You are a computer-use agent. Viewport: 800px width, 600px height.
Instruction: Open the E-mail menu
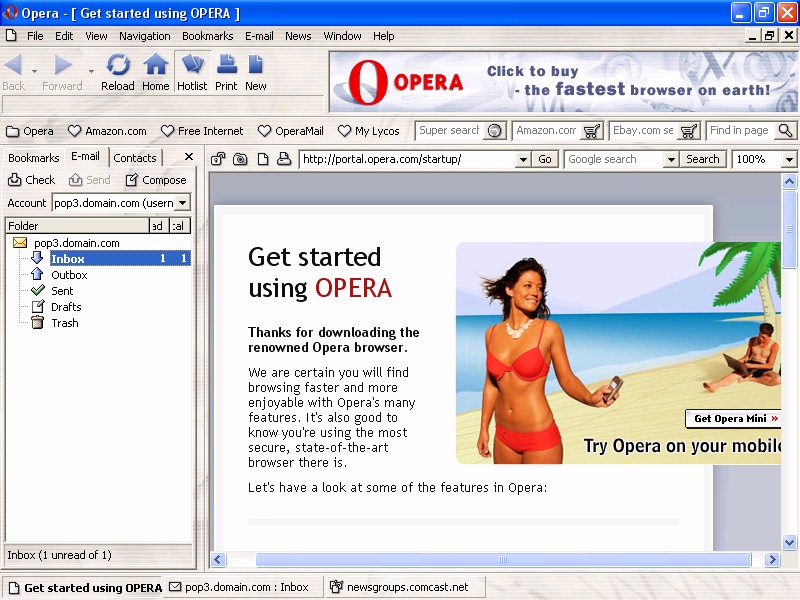tap(259, 36)
